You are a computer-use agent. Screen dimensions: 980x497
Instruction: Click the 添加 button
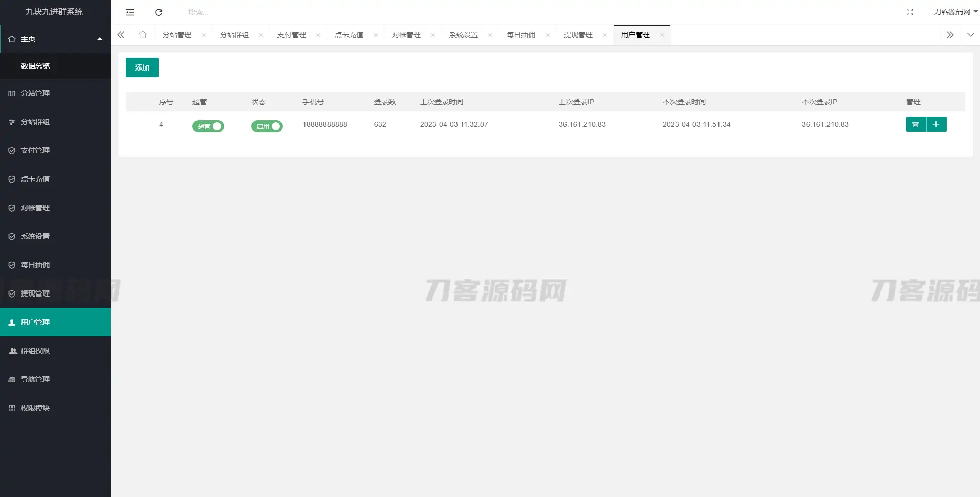(142, 67)
